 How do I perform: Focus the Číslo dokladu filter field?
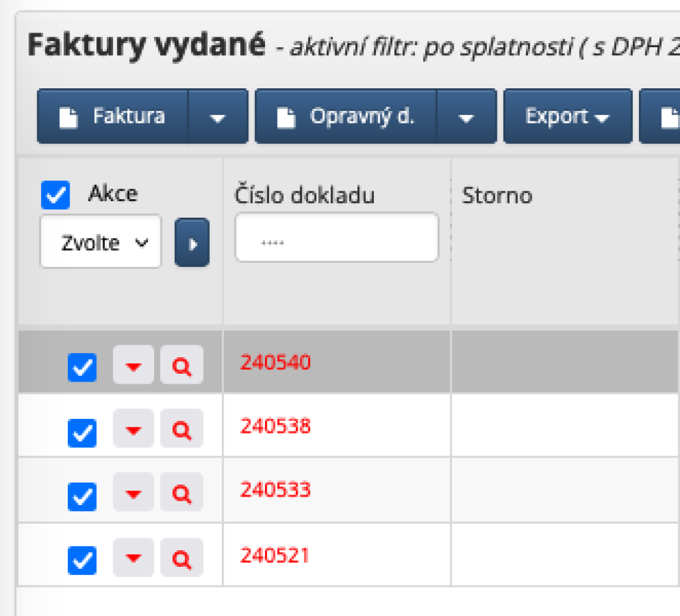337,238
